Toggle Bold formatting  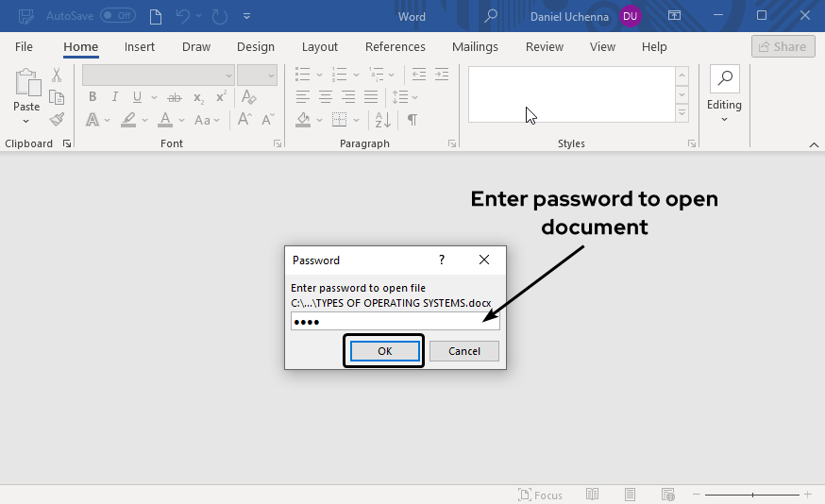(93, 97)
